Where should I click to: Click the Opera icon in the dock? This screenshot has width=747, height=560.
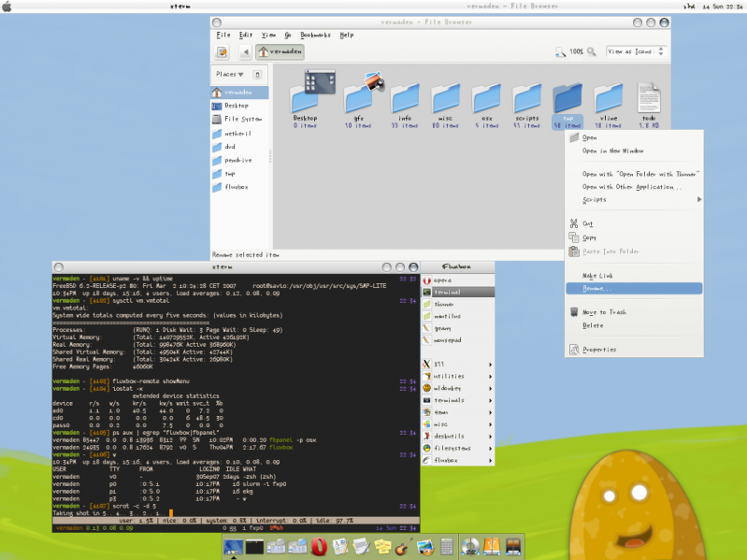pyautogui.click(x=320, y=547)
